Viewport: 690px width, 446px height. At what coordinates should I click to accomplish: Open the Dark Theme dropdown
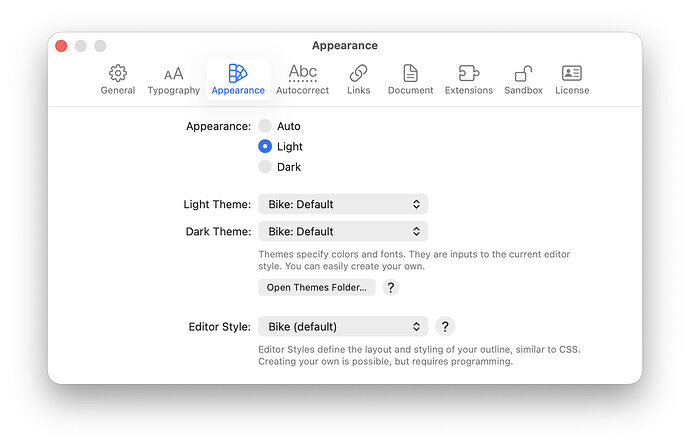pos(343,231)
